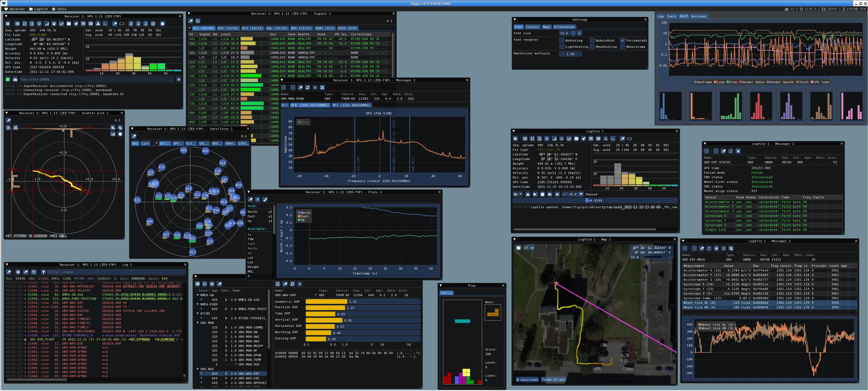Open Logfile 1 speed dropdown arrow
Image resolution: width=868 pixels, height=391 pixels.
(x=581, y=195)
